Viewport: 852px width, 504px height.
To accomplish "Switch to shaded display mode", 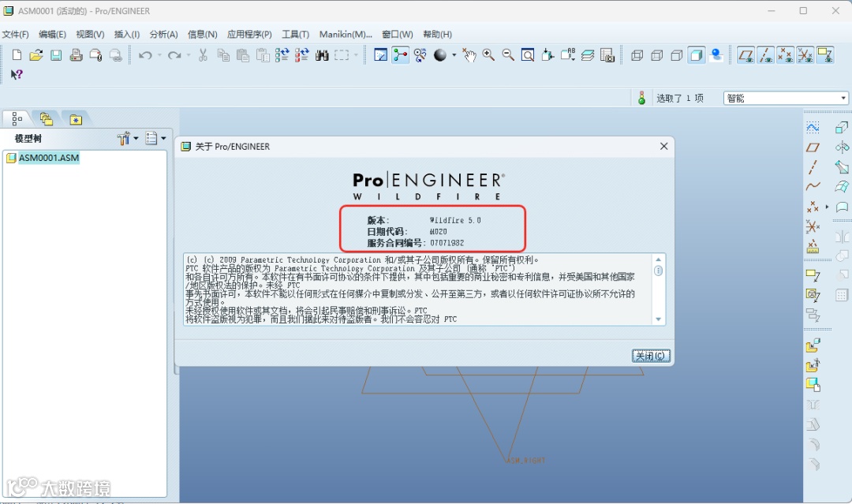I will coord(696,55).
